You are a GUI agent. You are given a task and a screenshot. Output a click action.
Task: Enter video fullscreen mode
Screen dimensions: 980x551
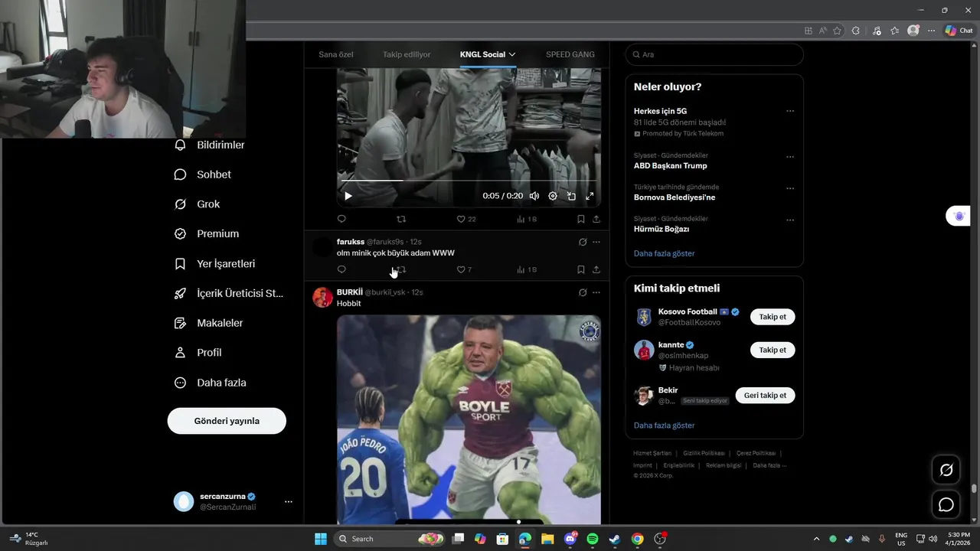click(590, 196)
